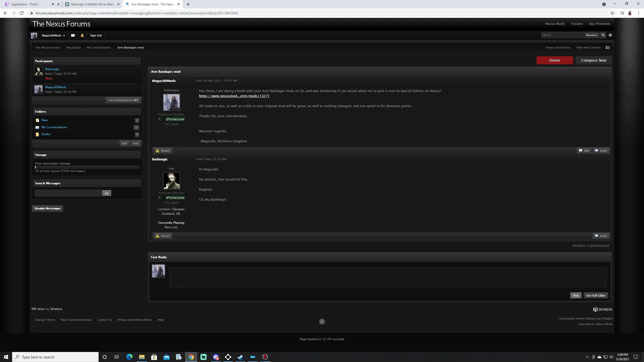Click the notifications bell icon
Screen dimensions: 644x362
tap(82, 35)
